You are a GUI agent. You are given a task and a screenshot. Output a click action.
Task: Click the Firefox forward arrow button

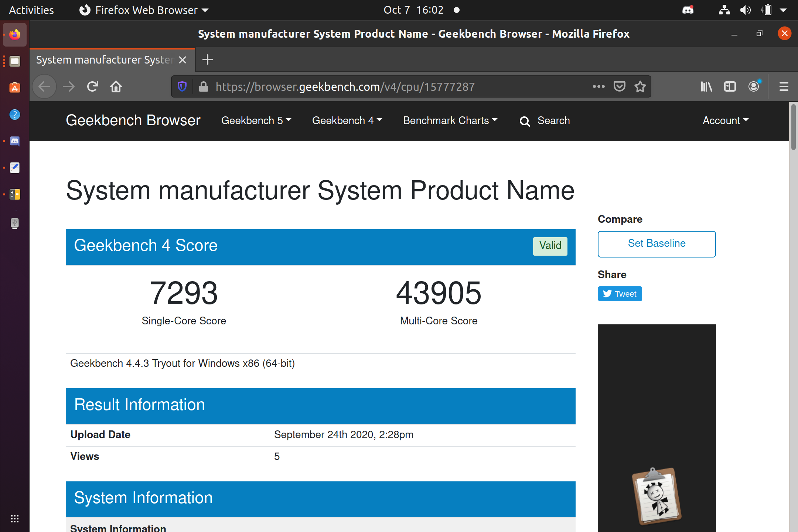[69, 87]
